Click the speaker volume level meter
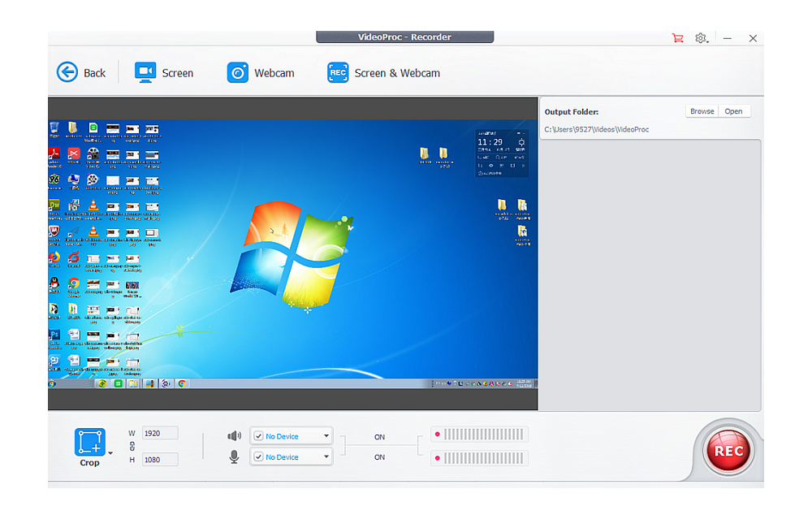This screenshot has height=519, width=812. [480, 435]
